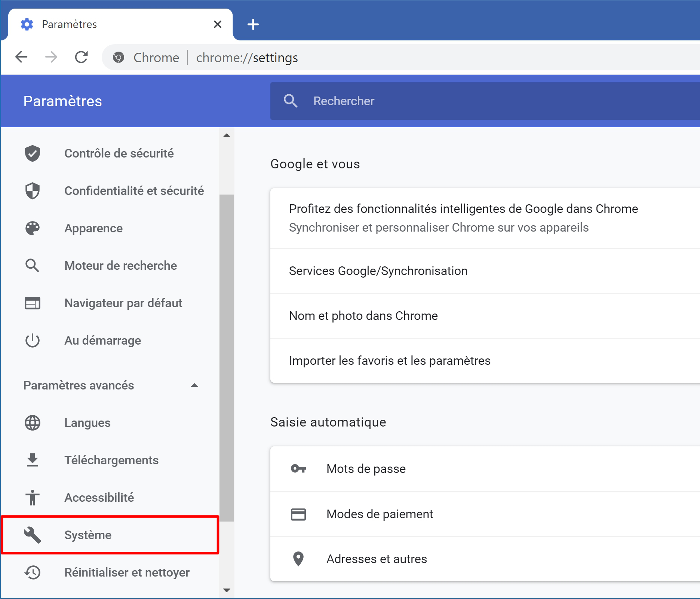Click the search magnifier icon in settings
Image resolution: width=700 pixels, height=599 pixels.
click(291, 101)
